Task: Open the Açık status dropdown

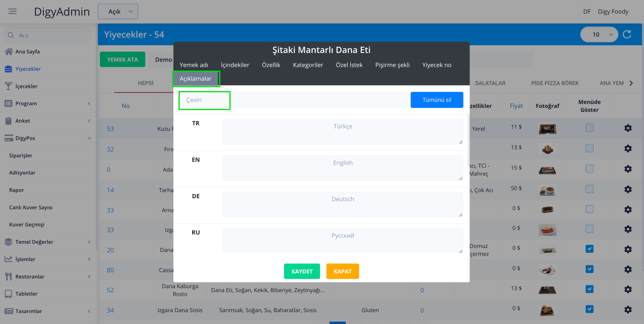Action: 118,12
